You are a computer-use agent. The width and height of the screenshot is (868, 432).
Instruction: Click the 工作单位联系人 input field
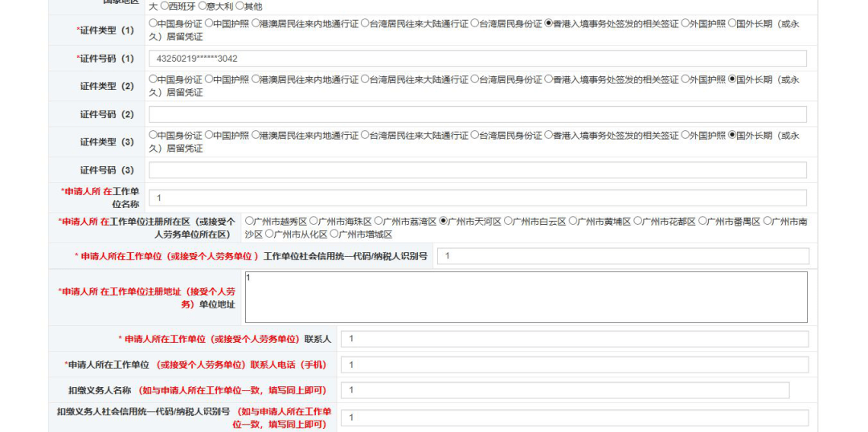[574, 339]
